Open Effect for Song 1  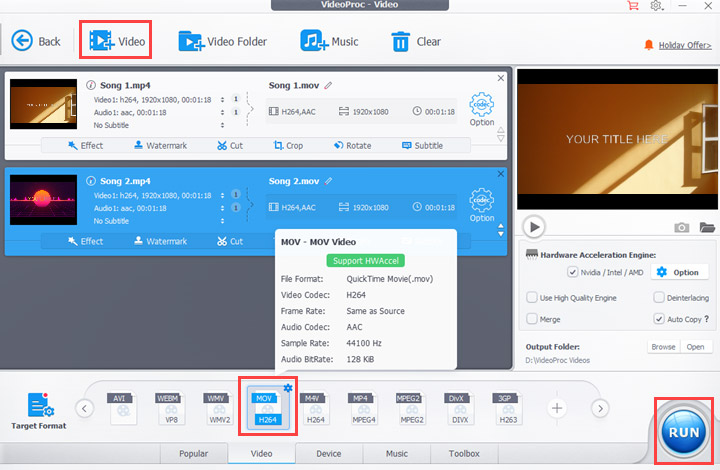tap(85, 145)
